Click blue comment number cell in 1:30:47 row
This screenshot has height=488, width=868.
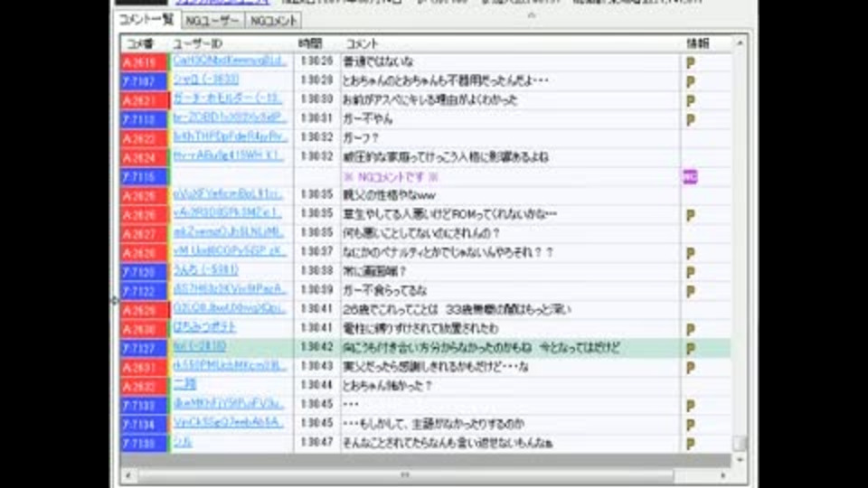tap(144, 444)
